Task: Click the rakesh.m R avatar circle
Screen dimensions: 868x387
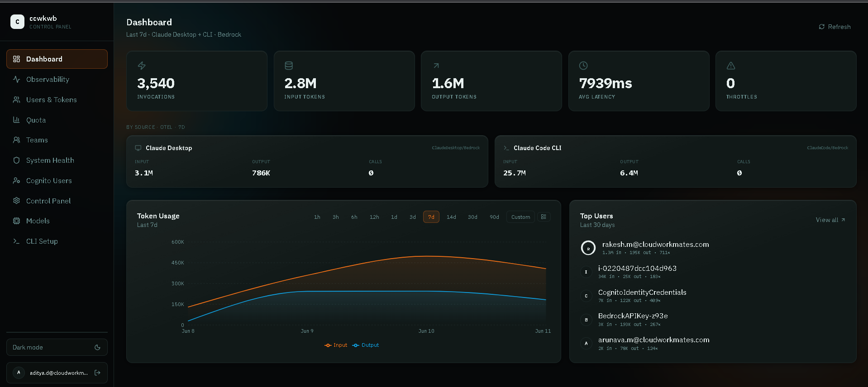Action: tap(588, 248)
